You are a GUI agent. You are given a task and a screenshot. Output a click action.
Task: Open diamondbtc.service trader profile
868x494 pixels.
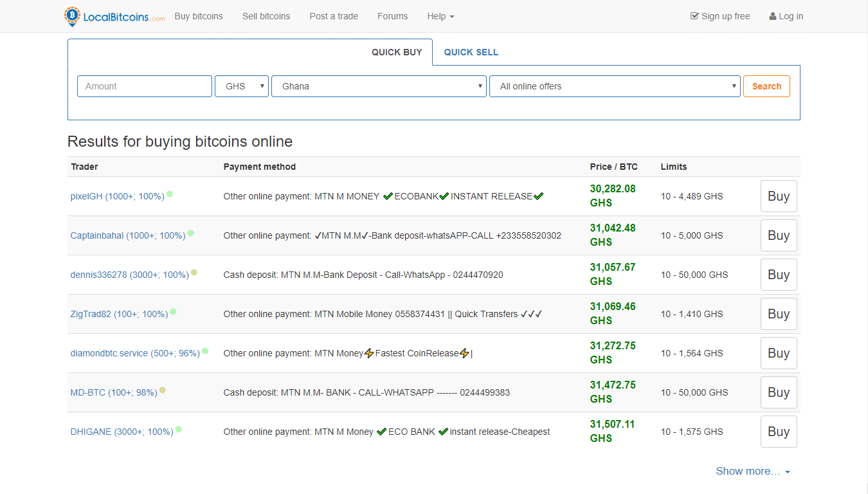pyautogui.click(x=135, y=353)
